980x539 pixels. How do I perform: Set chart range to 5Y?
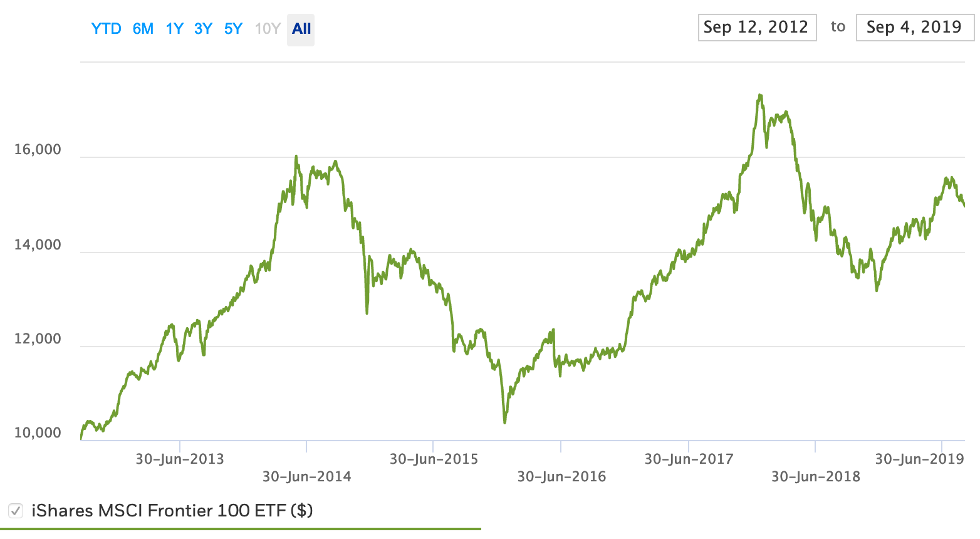(x=233, y=29)
